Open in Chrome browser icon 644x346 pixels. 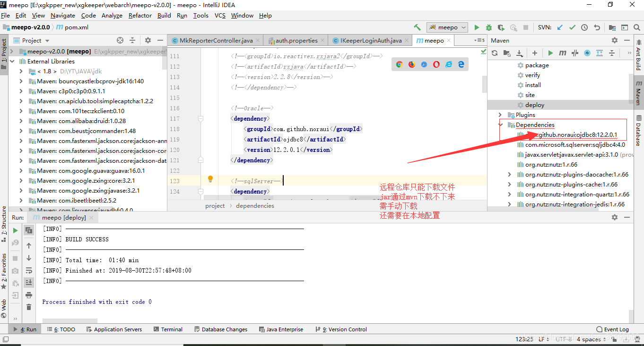pos(399,64)
